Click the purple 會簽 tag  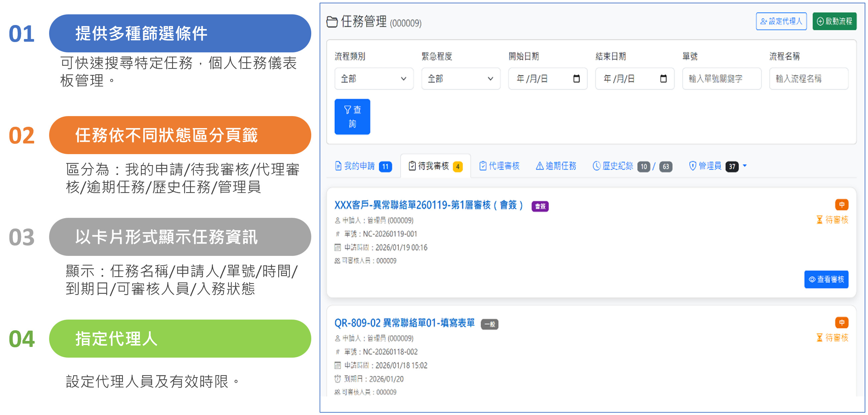point(540,206)
